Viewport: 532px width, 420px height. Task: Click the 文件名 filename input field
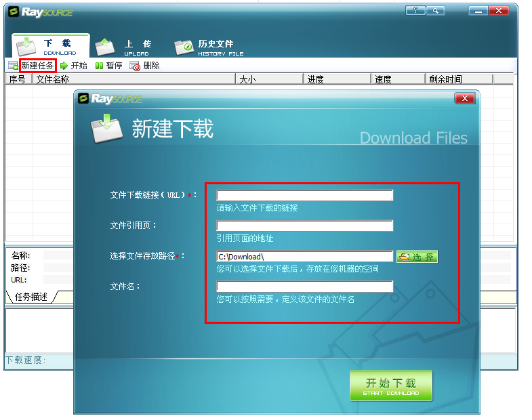tap(305, 287)
